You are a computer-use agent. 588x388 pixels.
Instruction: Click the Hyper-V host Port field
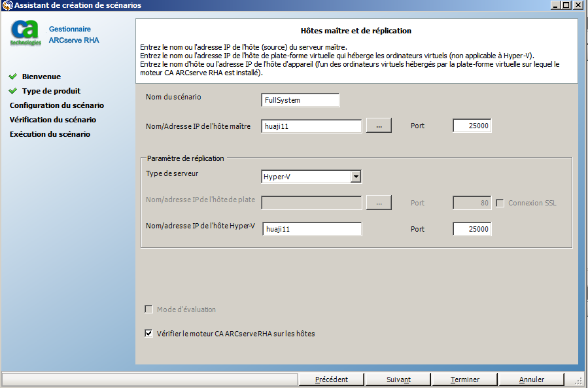point(471,229)
